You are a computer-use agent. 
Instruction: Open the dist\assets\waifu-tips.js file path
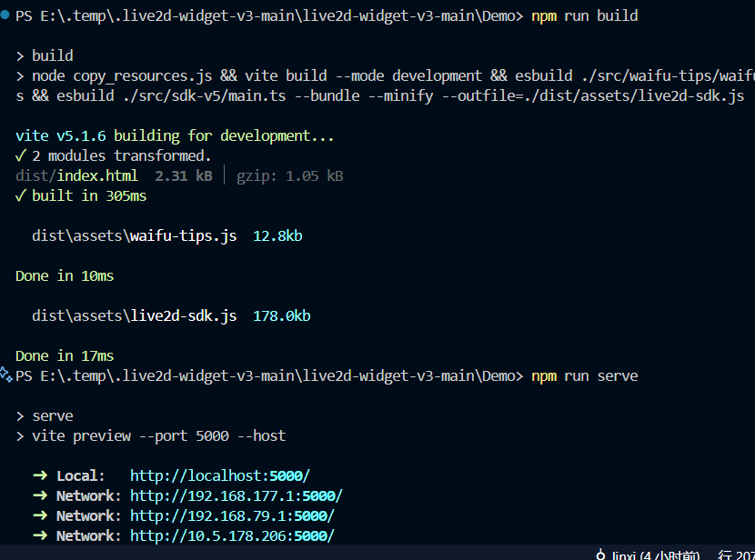(134, 236)
